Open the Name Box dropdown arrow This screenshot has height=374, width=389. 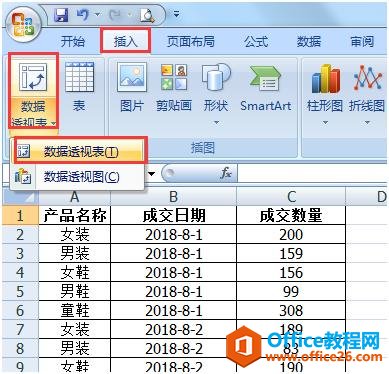click(152, 174)
